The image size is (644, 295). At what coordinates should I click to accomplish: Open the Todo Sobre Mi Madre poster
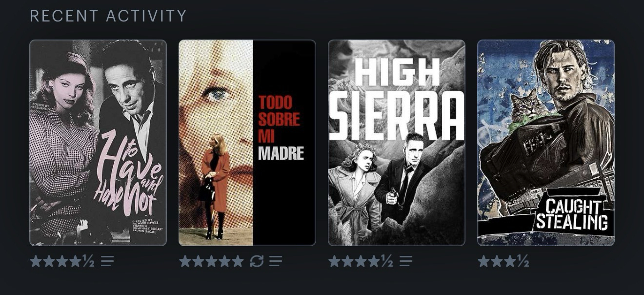pyautogui.click(x=247, y=143)
